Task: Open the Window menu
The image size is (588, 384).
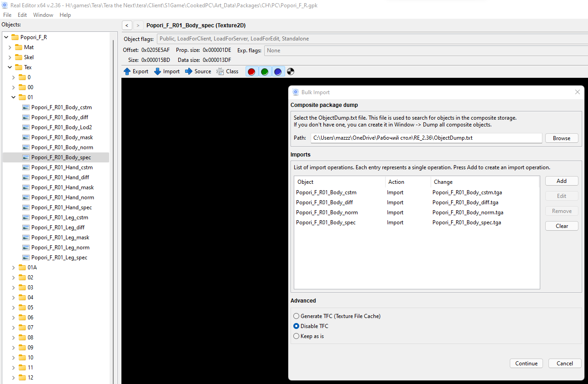Action: [x=43, y=15]
